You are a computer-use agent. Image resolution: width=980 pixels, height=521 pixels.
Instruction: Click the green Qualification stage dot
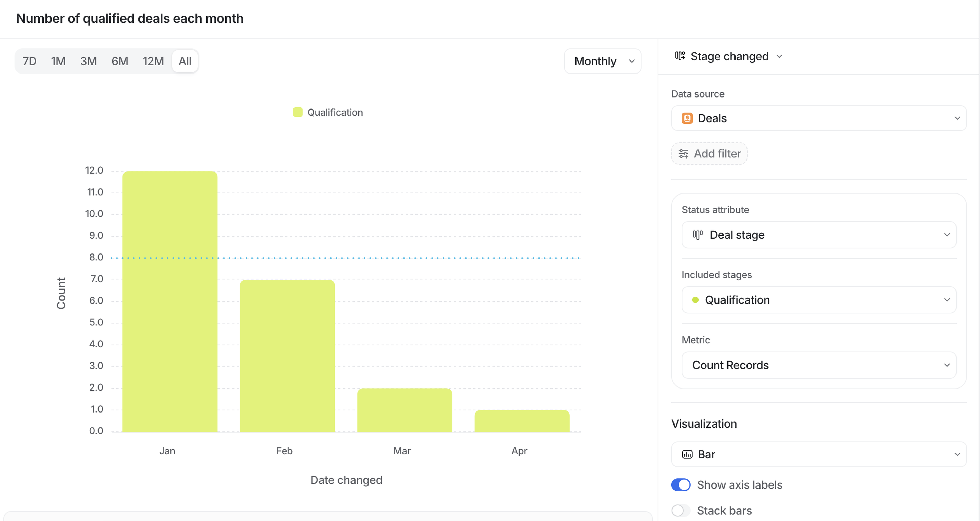[695, 300]
